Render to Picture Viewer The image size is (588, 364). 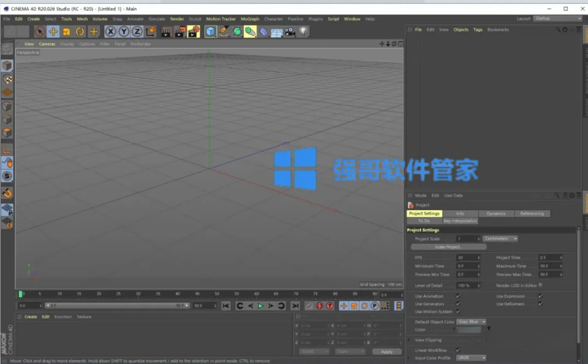180,32
